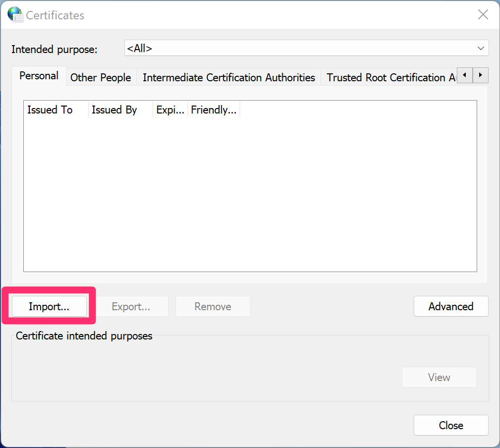Select the Personal tab
The height and width of the screenshot is (448, 500).
(x=39, y=76)
